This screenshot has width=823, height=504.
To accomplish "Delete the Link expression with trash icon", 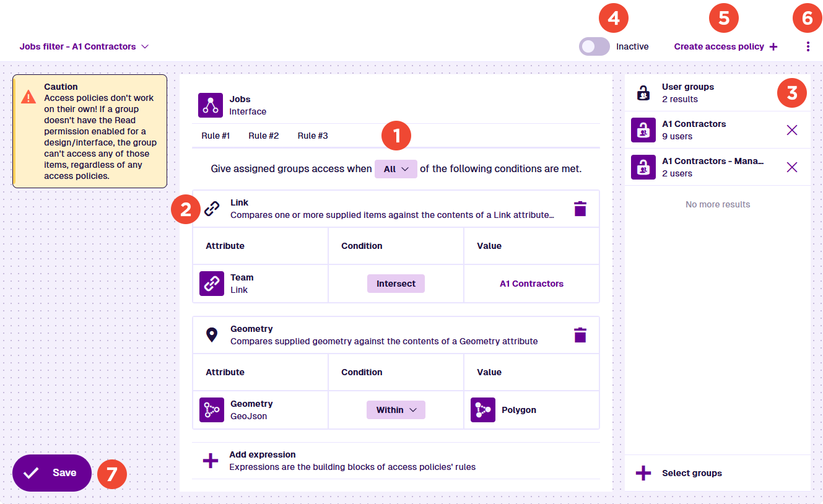I will 580,209.
